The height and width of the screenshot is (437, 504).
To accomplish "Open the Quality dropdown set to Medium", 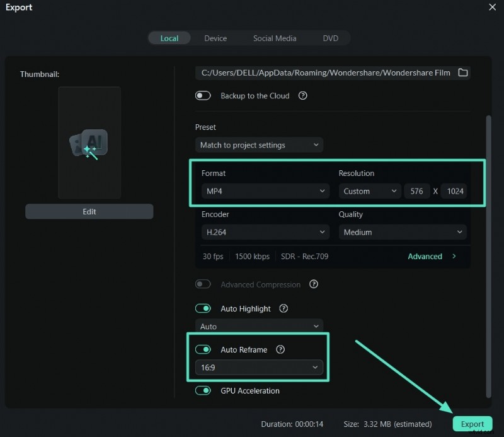I will 403,232.
